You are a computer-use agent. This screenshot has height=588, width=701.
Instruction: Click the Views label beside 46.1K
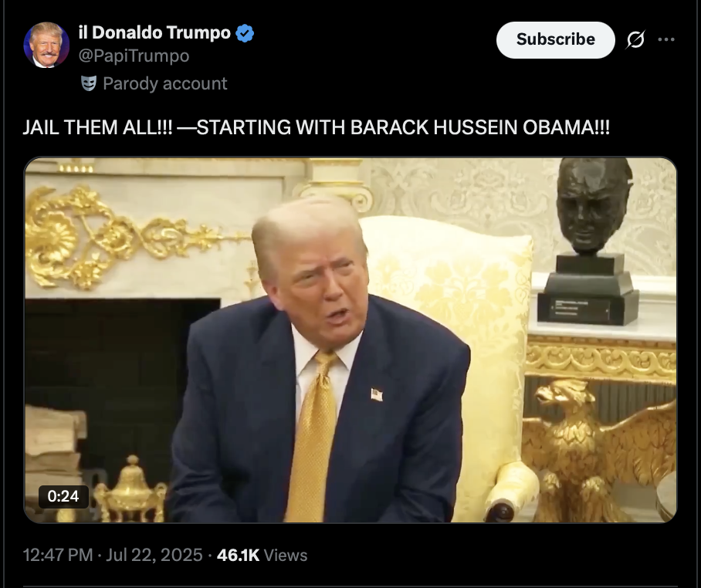(x=286, y=555)
